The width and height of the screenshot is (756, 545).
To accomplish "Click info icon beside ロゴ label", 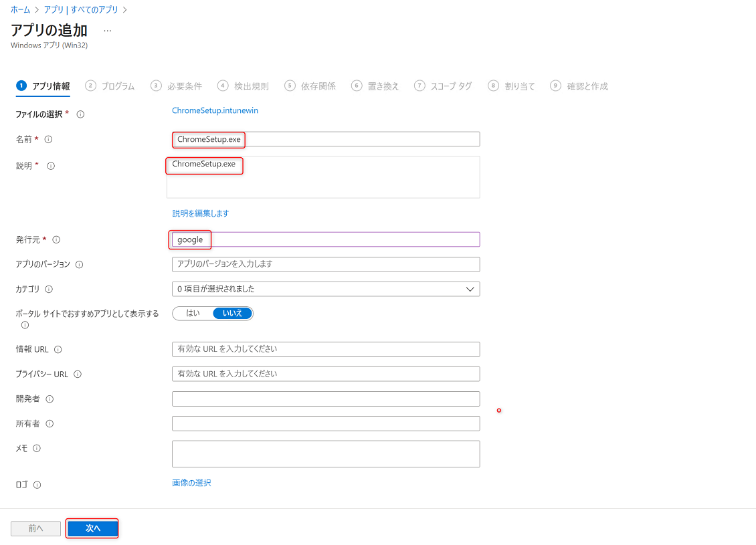I will tap(37, 485).
